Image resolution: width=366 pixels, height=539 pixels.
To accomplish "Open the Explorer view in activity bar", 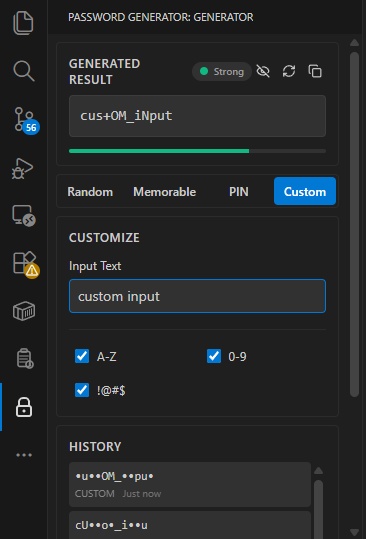I will click(23, 23).
